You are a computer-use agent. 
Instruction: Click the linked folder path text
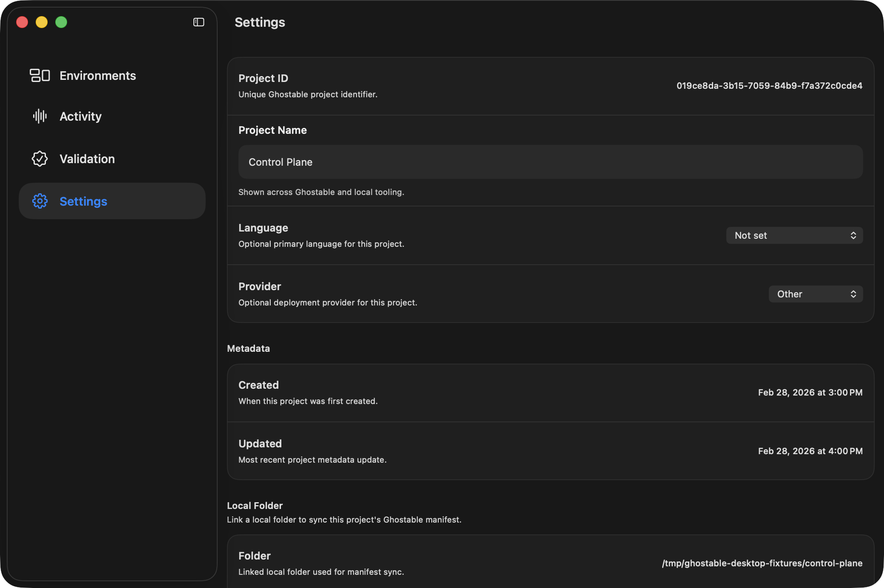(762, 563)
